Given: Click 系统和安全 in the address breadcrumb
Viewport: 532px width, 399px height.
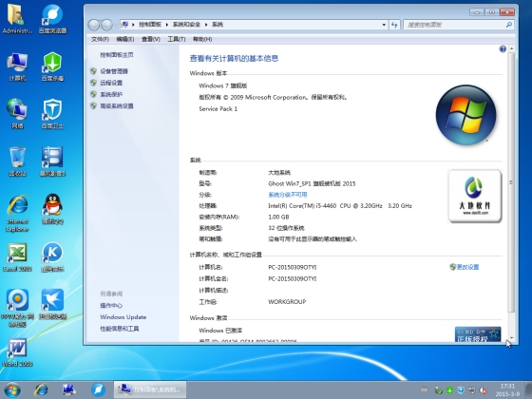Looking at the screenshot, I should click(186, 25).
